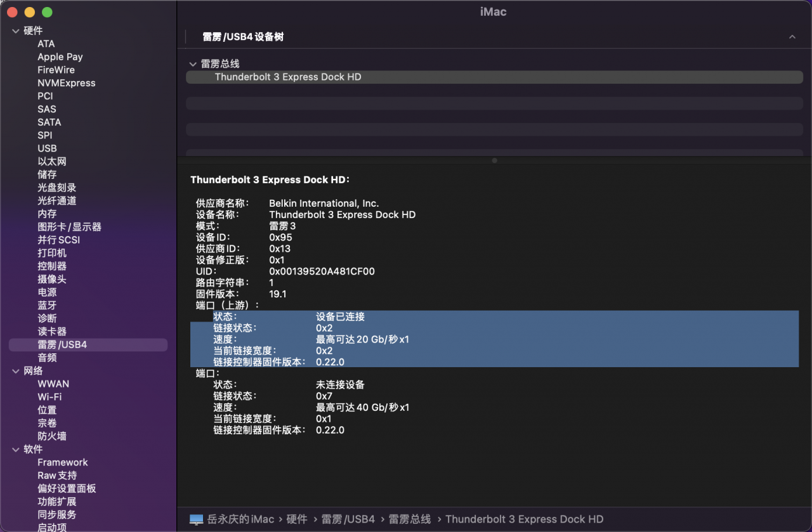This screenshot has height=532, width=812.
Task: Select 控制器 in the sidebar
Action: tap(52, 266)
